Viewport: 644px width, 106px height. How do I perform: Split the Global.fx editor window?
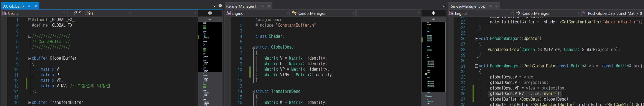(210, 13)
